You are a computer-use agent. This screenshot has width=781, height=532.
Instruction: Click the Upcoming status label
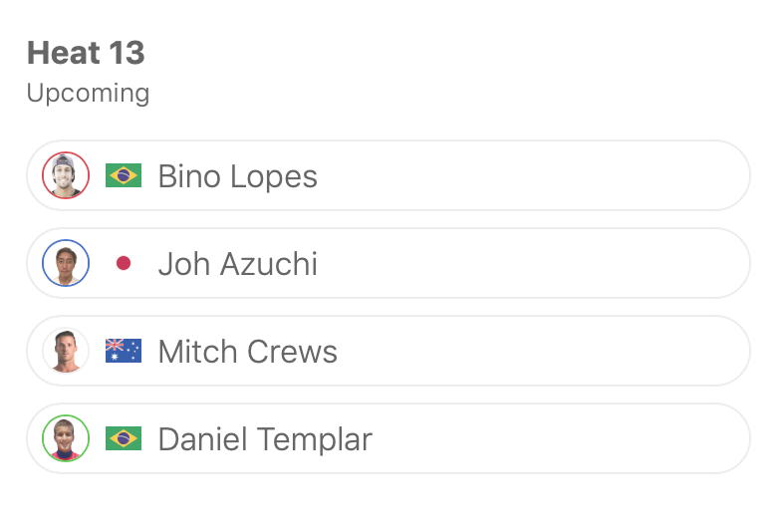tap(88, 94)
